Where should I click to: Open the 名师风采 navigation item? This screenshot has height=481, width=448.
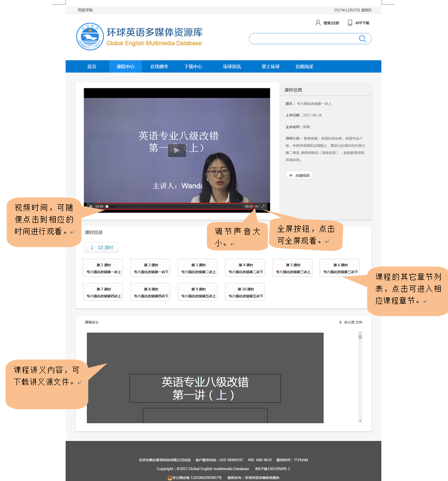pyautogui.click(x=304, y=67)
